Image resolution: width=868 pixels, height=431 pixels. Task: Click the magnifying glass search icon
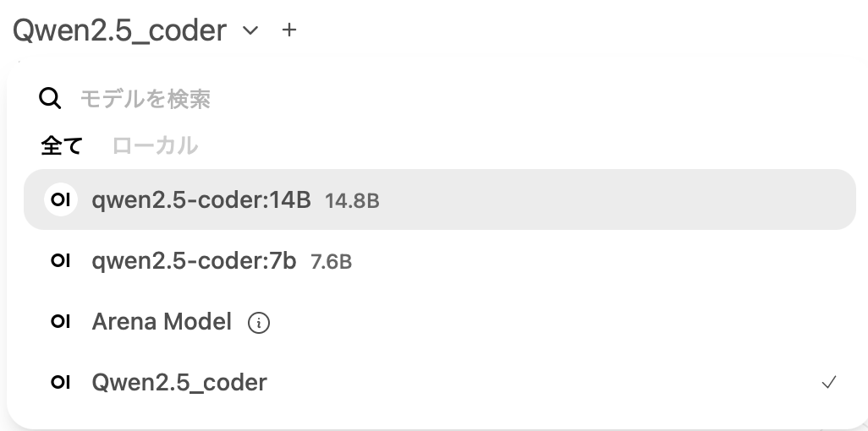click(51, 99)
